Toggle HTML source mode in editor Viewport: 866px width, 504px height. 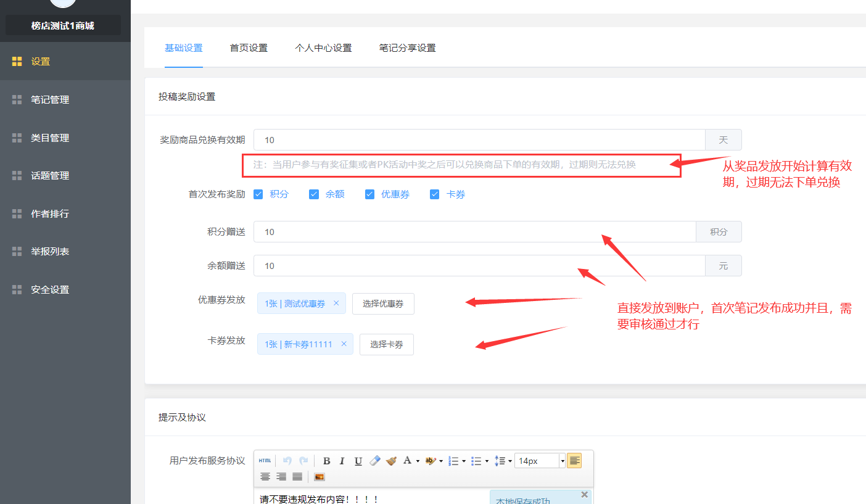[265, 461]
